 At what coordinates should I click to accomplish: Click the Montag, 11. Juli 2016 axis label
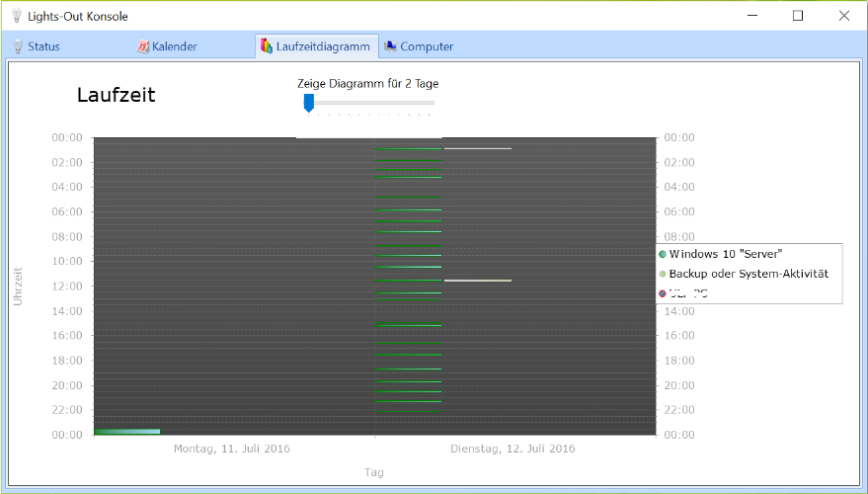(x=231, y=449)
